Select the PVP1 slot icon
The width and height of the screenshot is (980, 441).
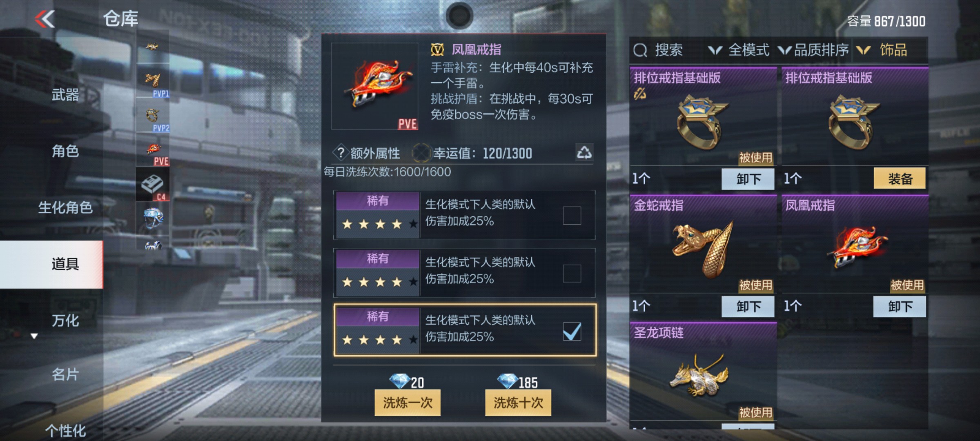coord(153,82)
